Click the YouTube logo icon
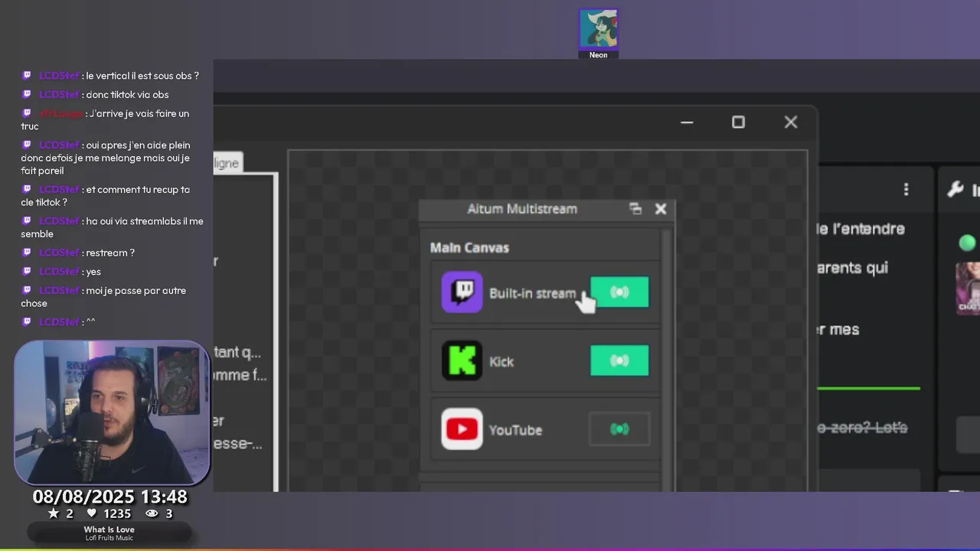This screenshot has width=980, height=551. point(462,429)
